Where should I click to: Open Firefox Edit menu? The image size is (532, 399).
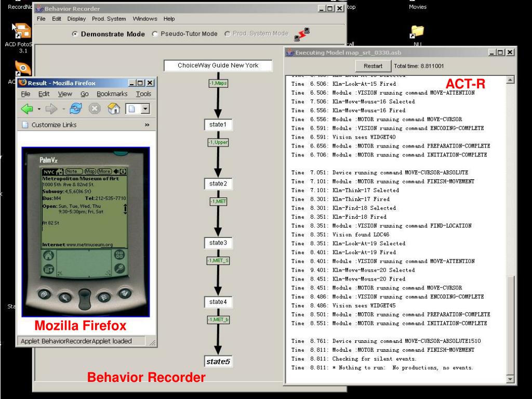44,94
